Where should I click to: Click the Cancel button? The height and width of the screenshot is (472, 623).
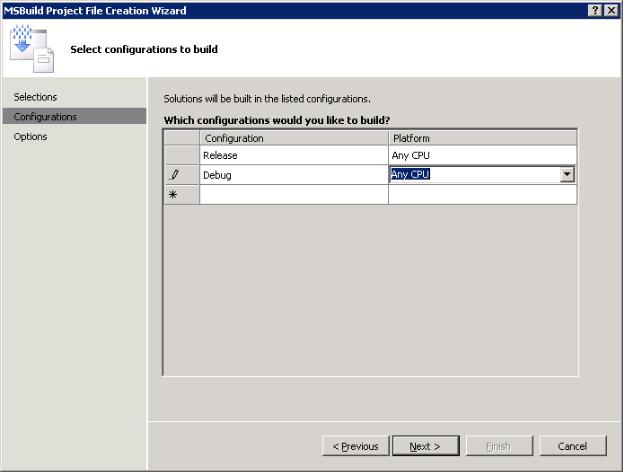coord(573,446)
